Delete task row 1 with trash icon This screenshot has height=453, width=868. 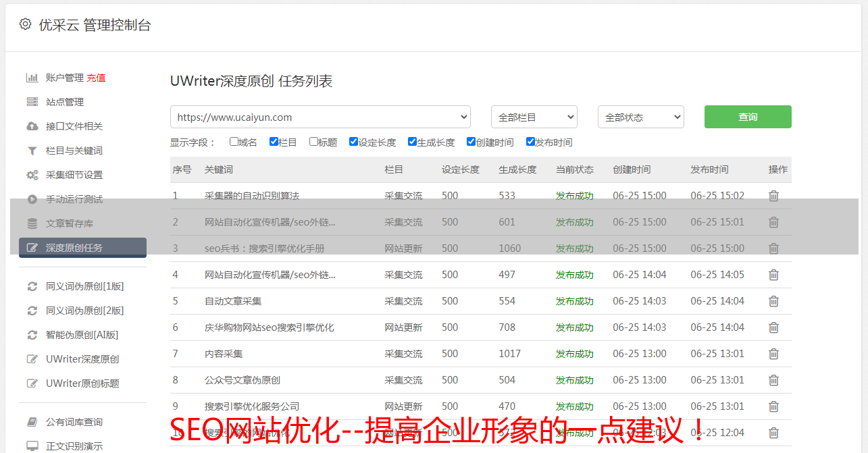(x=773, y=196)
